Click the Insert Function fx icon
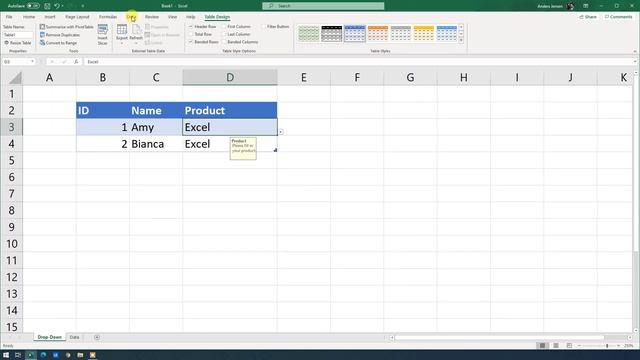 coord(76,62)
